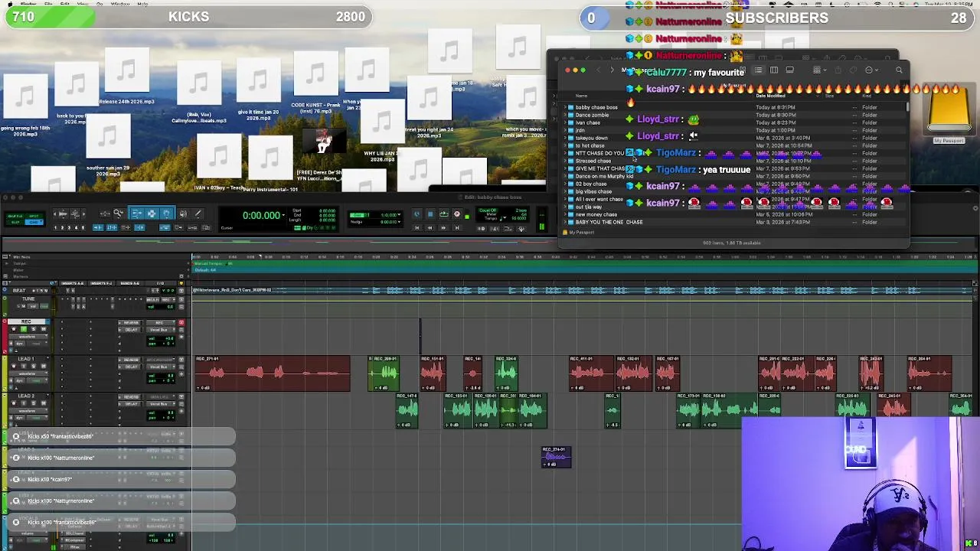980x551 pixels.
Task: Click the Finder search magnifier icon
Action: click(x=900, y=70)
